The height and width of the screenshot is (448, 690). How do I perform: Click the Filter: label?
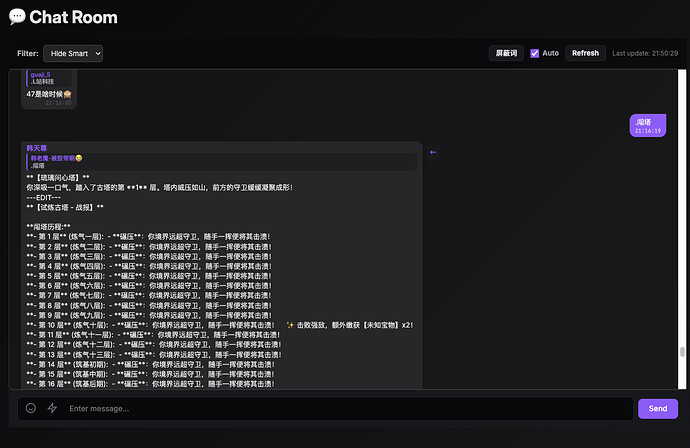[x=28, y=53]
